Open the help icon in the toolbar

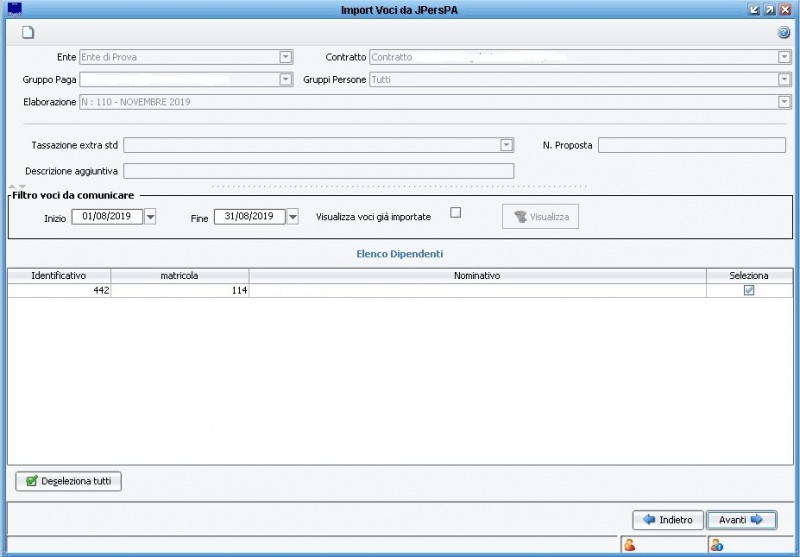[784, 32]
